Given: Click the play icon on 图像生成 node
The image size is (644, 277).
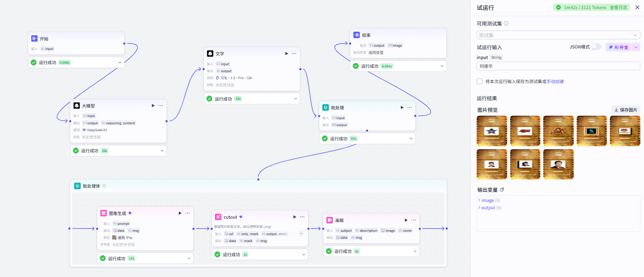Looking at the screenshot, I should (180, 213).
